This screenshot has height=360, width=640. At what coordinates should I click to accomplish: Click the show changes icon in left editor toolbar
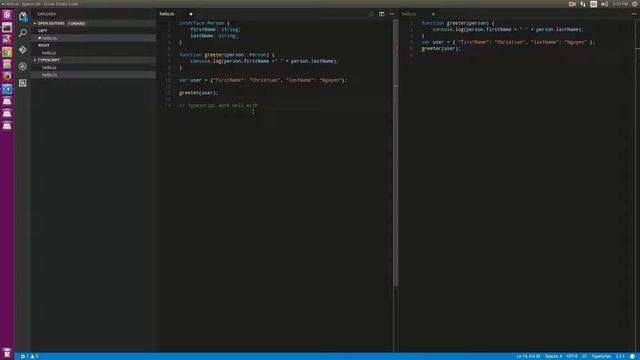[371, 14]
